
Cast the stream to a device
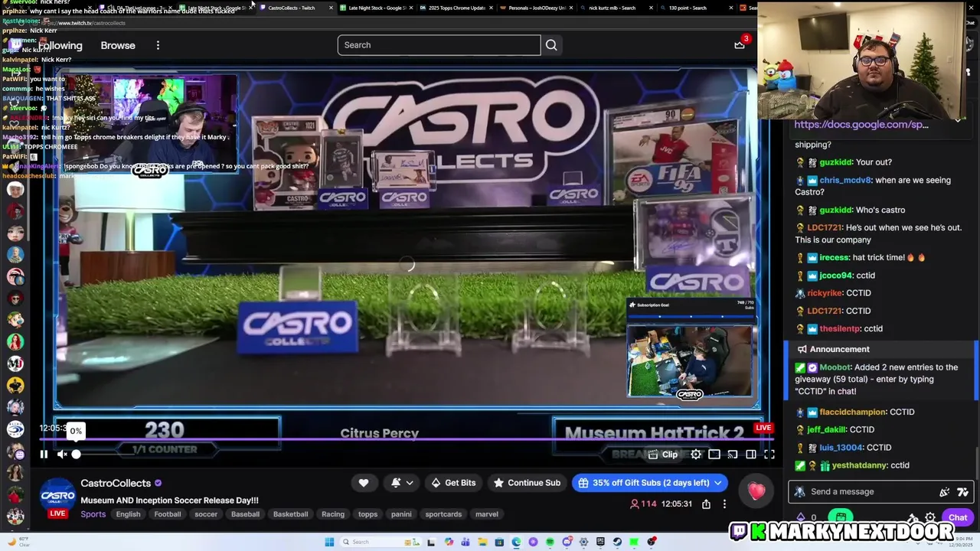(733, 455)
